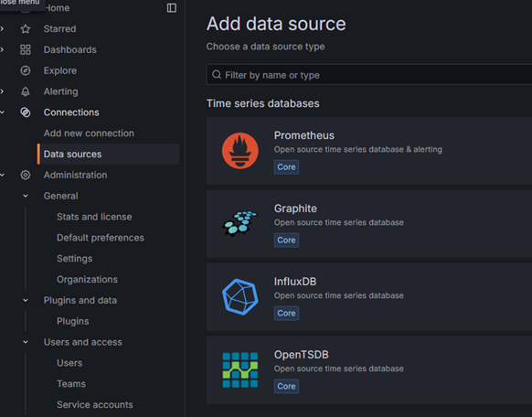This screenshot has height=417, width=532.
Task: Click the Add data source title
Action: (x=276, y=24)
